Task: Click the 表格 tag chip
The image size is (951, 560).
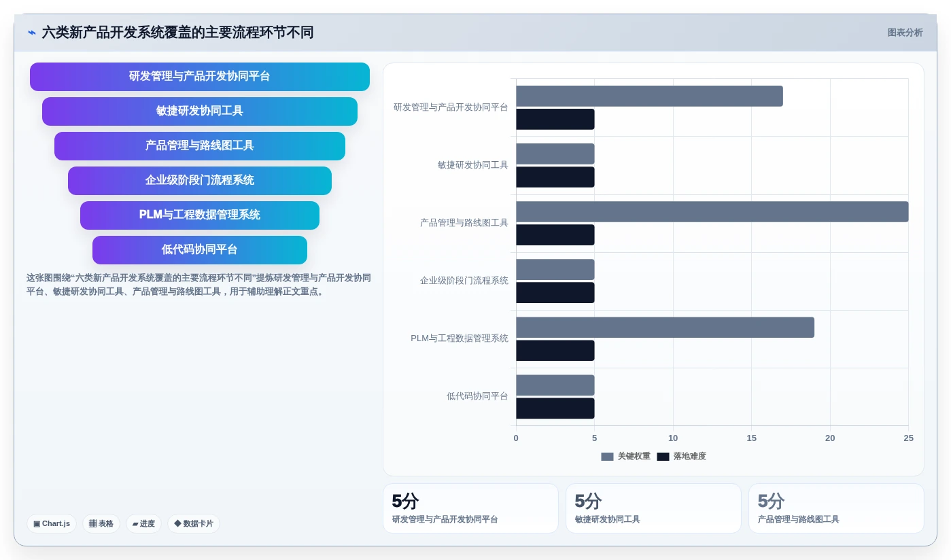Action: tap(101, 524)
